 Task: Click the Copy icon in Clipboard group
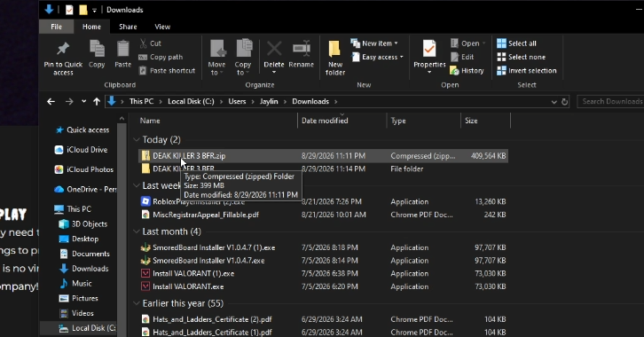coord(97,49)
